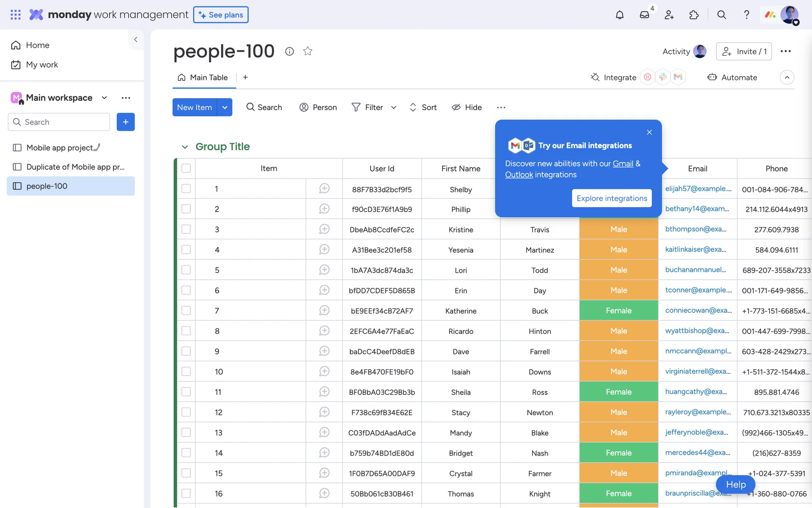This screenshot has height=508, width=812.
Task: Expand the Main workspace selector
Action: click(104, 98)
